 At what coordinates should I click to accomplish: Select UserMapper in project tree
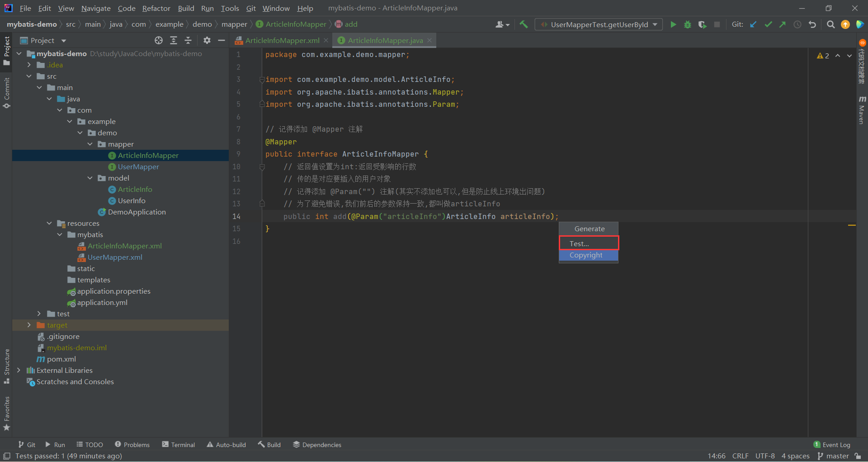[x=138, y=167]
